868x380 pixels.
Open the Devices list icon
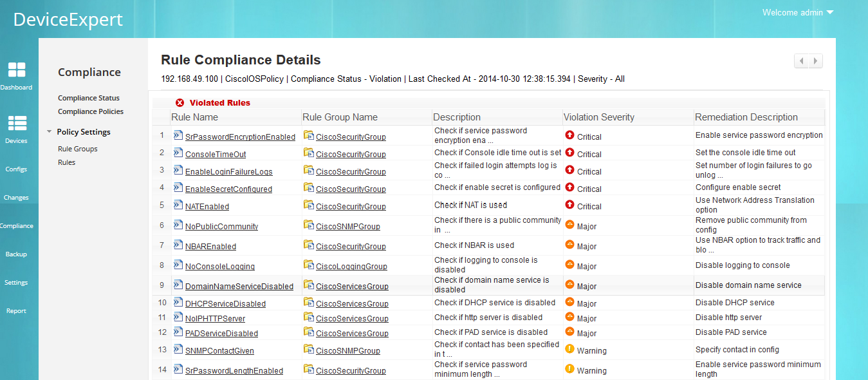(x=17, y=124)
